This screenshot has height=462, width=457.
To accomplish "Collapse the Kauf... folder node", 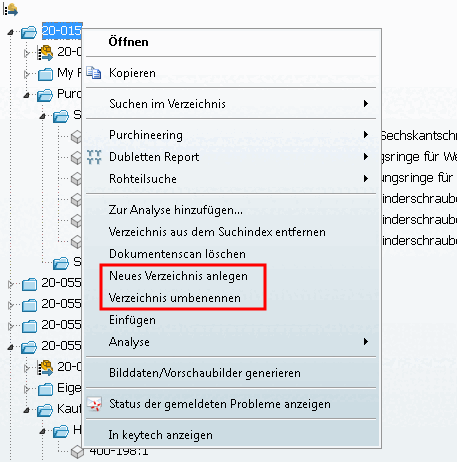I will [26, 410].
